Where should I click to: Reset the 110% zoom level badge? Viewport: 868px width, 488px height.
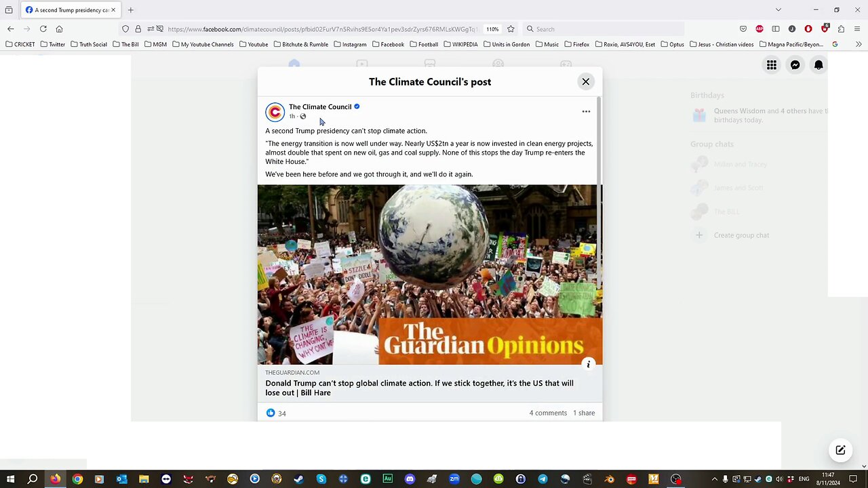pyautogui.click(x=492, y=29)
